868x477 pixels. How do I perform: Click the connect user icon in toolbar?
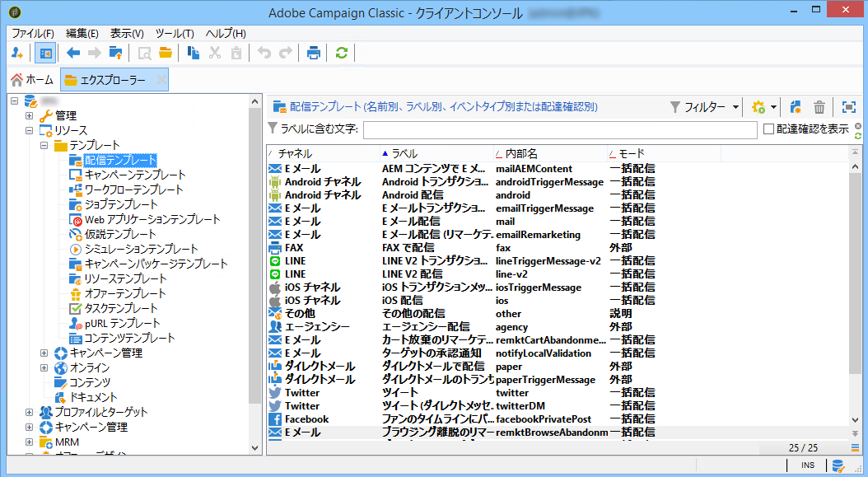coord(17,54)
